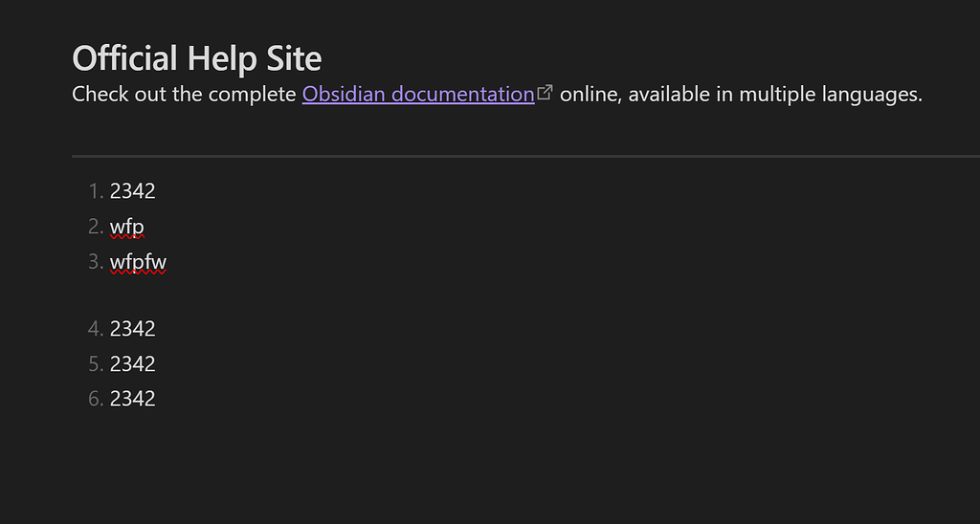Click the misspelled word wfpfw

[138, 261]
